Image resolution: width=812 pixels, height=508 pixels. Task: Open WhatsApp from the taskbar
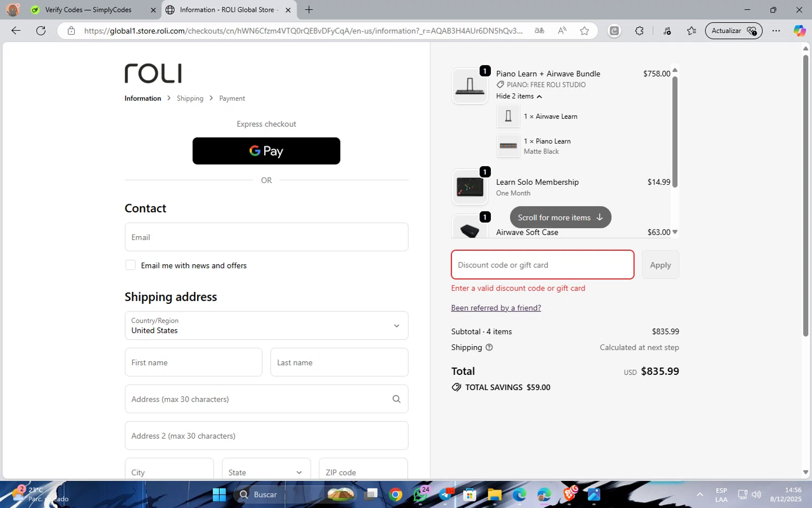point(420,494)
